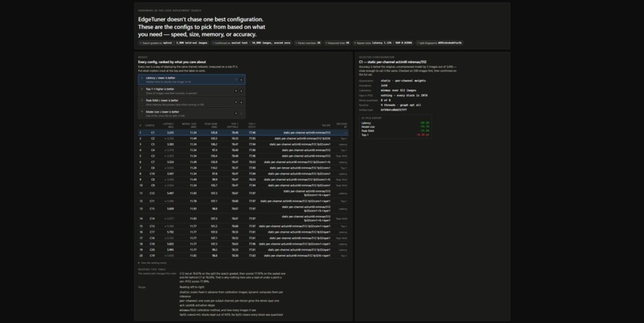Move Top-1 priority down

pyautogui.click(x=241, y=91)
